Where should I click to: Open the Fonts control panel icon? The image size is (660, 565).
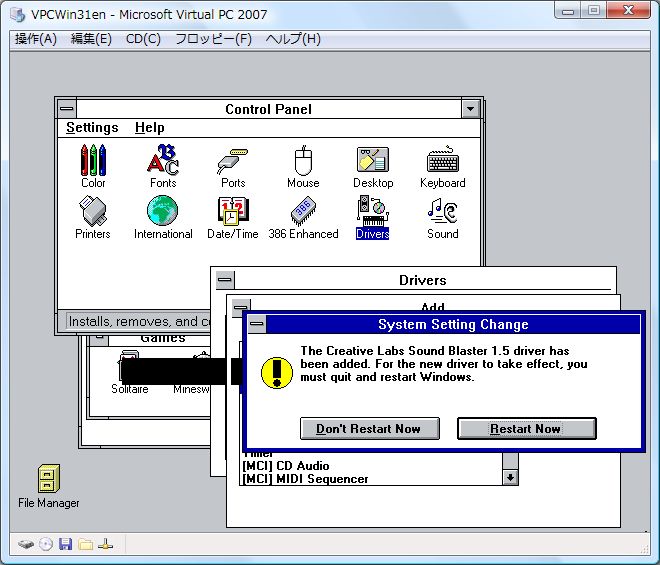(x=163, y=166)
